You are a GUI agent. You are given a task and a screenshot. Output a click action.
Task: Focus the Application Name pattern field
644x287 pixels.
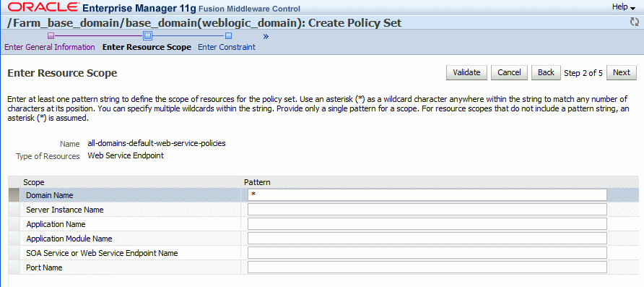point(427,223)
